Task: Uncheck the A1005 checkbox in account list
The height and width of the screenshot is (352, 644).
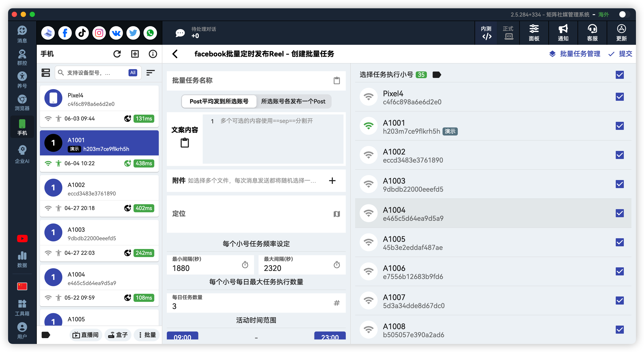Action: coord(620,242)
